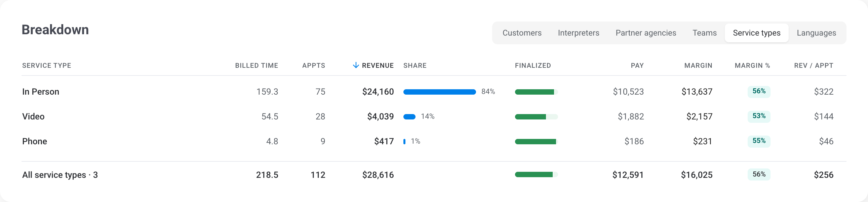The height and width of the screenshot is (202, 868).
Task: Click the In Person share bar
Action: coord(439,92)
